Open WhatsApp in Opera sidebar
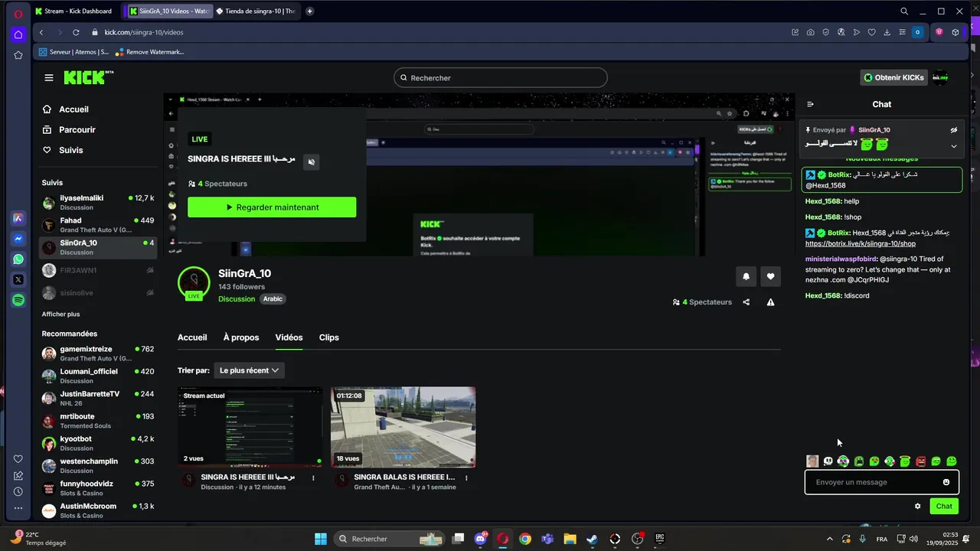980x551 pixels. pos(18,259)
